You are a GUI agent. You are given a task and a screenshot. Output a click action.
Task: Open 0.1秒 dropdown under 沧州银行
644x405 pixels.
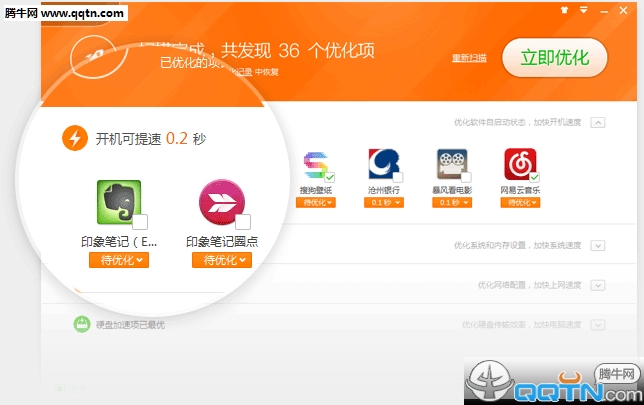(384, 202)
